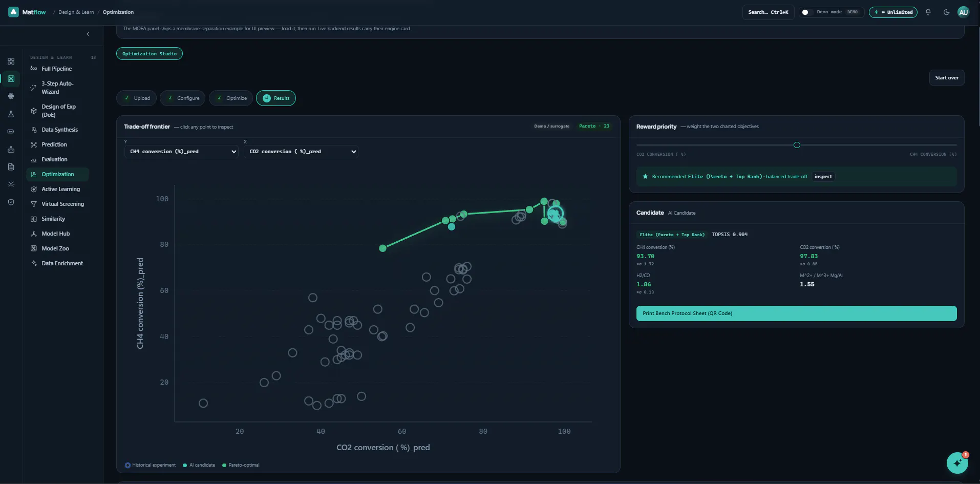
Task: Open the notifications bell
Action: [928, 12]
